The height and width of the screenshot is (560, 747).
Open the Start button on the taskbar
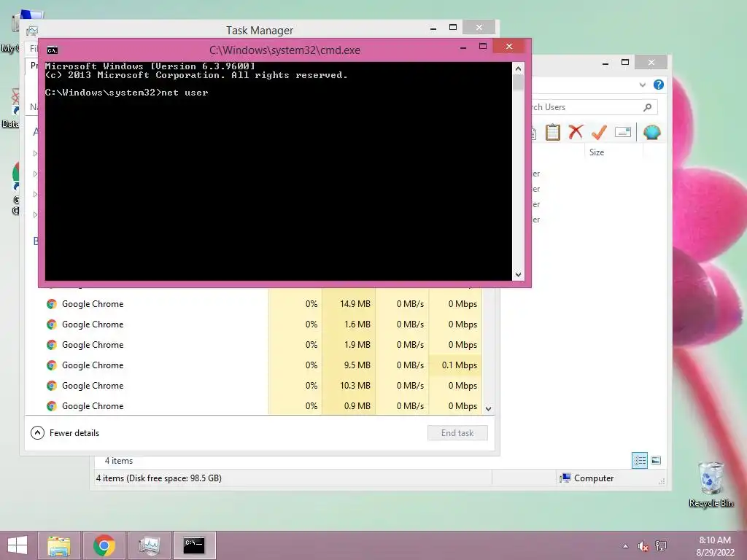(x=18, y=545)
